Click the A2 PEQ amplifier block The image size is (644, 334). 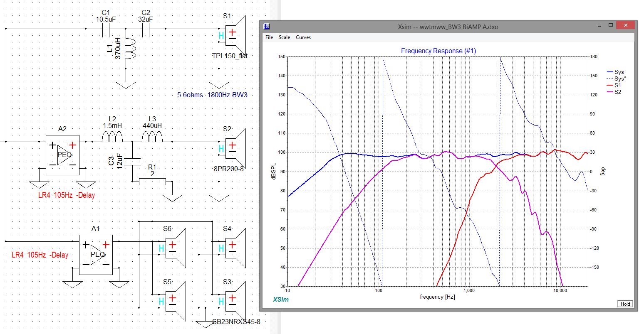pyautogui.click(x=62, y=155)
